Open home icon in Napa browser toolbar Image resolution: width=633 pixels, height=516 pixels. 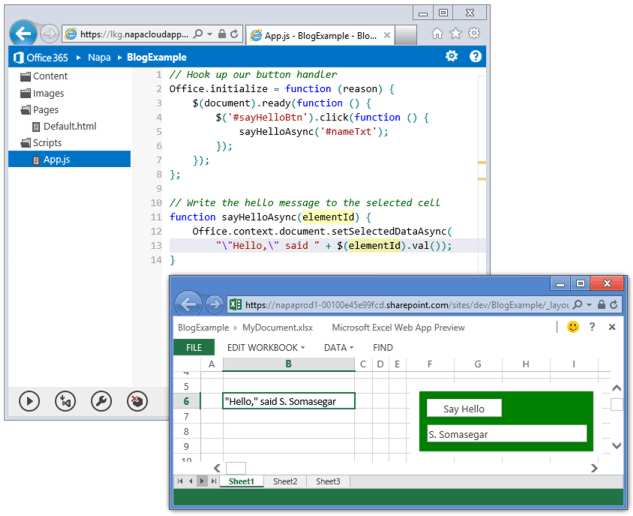tap(438, 34)
